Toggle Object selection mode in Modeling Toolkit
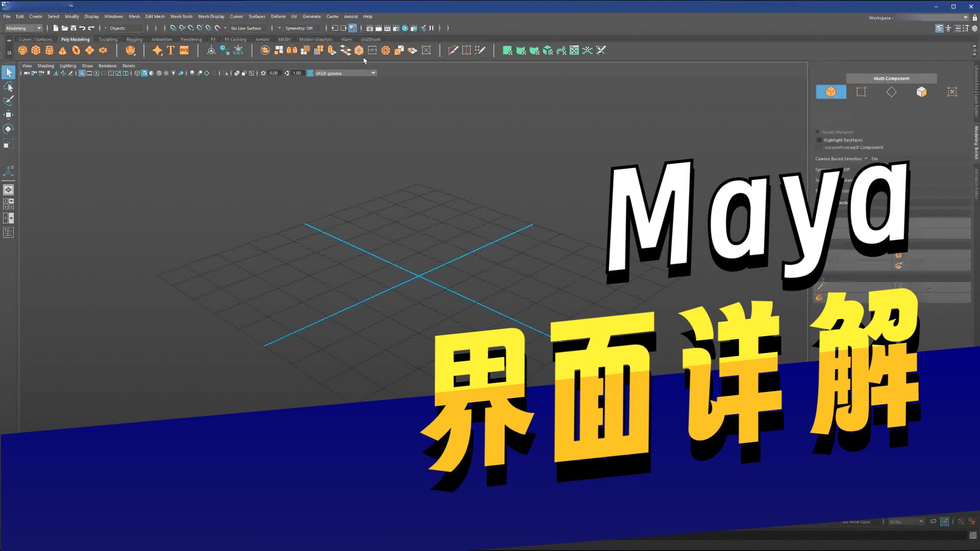 [x=831, y=92]
